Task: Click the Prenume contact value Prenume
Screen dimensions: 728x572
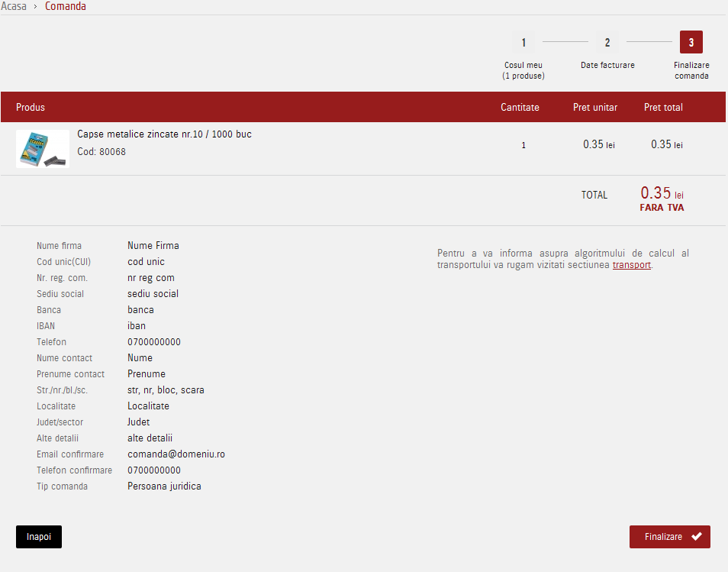Action: point(147,374)
